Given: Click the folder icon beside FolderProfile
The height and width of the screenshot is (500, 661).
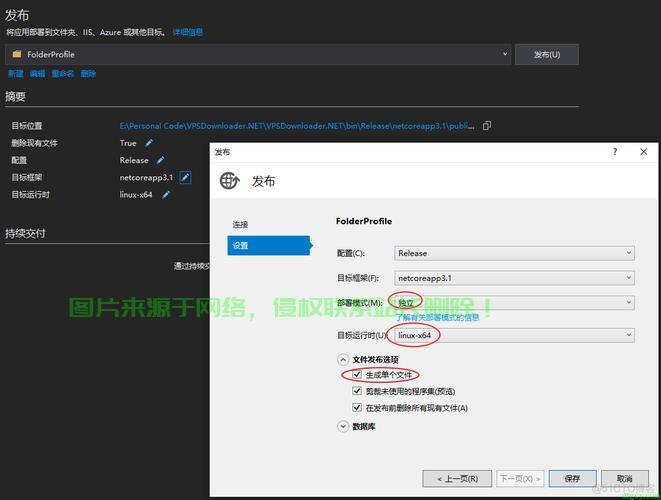Looking at the screenshot, I should tap(17, 54).
